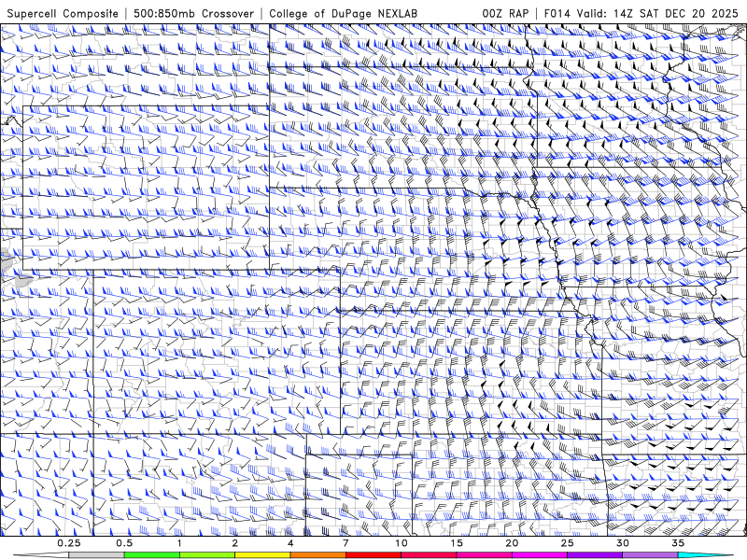Click the '0.25' color scale value
Image resolution: width=747 pixels, height=560 pixels.
pyautogui.click(x=69, y=543)
